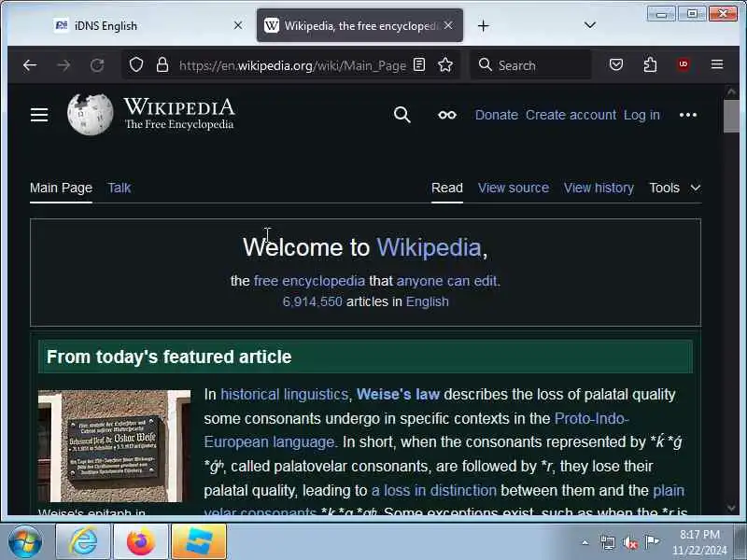Viewport: 747px width, 560px height.
Task: Open Firefox application hamburger menu
Action: (x=717, y=64)
